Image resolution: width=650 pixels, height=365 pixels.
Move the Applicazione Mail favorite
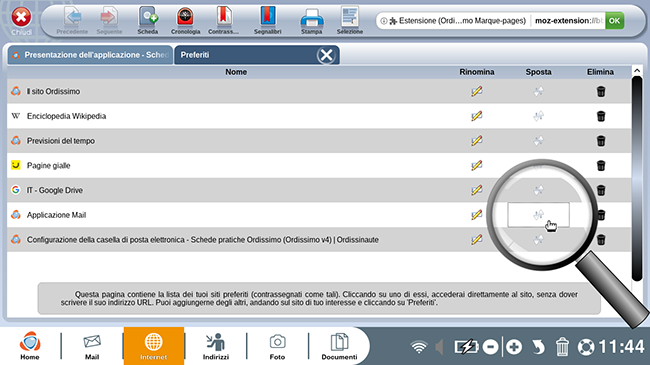[x=538, y=215]
